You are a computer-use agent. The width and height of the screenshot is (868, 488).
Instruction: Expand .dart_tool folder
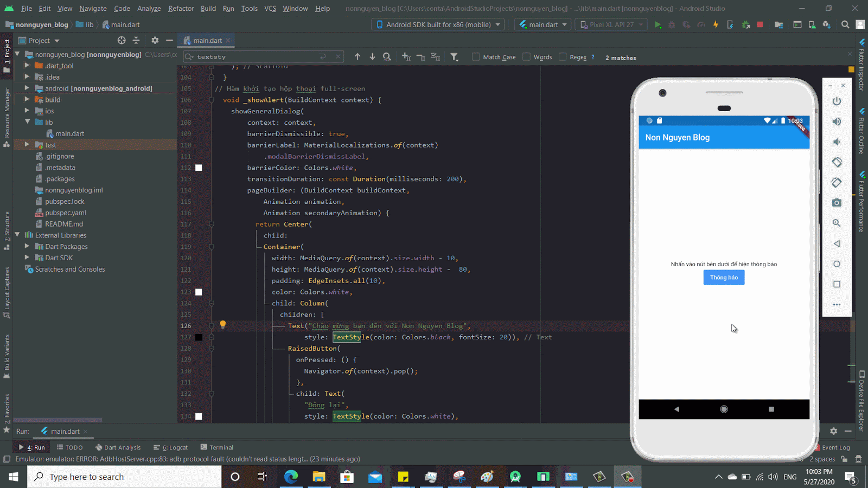pyautogui.click(x=27, y=66)
